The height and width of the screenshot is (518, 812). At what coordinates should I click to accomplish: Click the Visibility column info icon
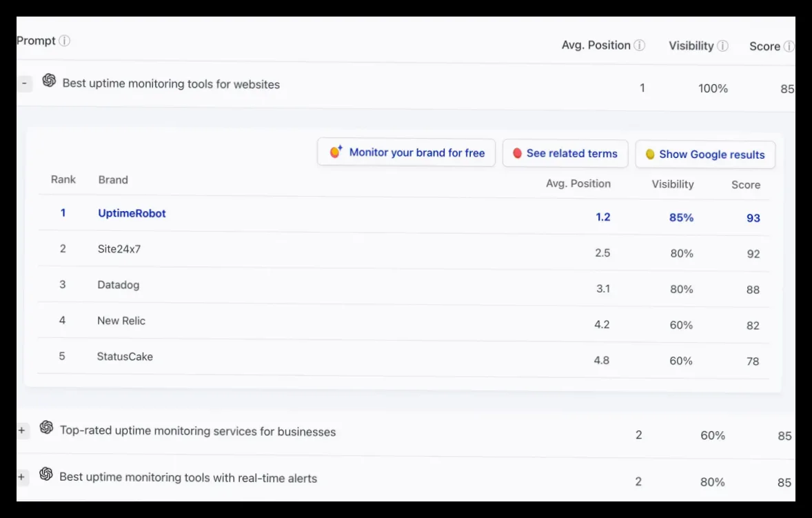(x=722, y=46)
